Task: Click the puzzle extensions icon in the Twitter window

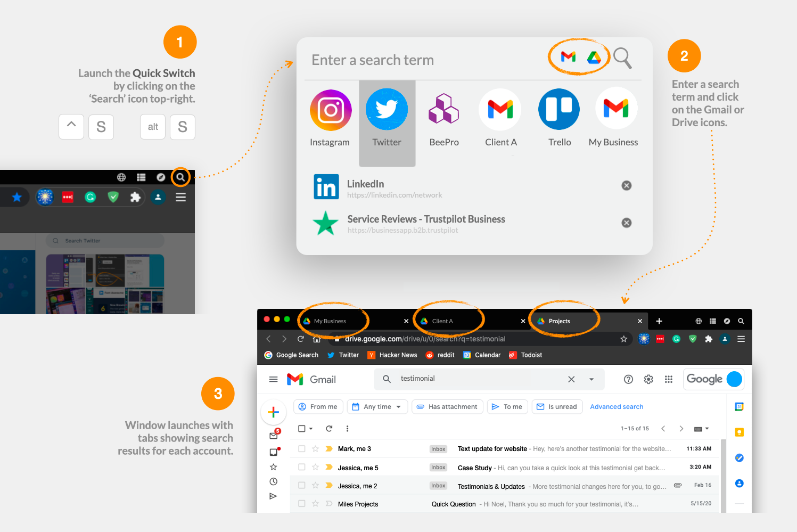Action: (x=135, y=197)
